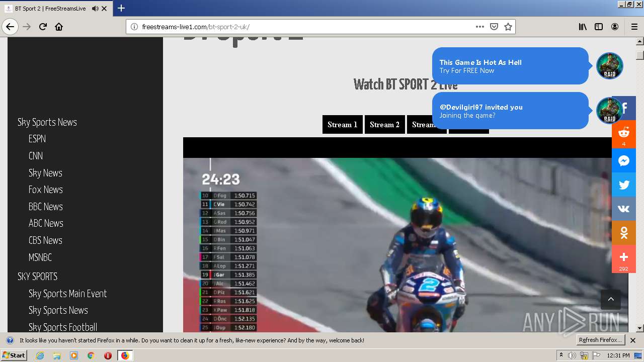The height and width of the screenshot is (362, 644).
Task: Open the Sky News channel link
Action: pos(45,173)
